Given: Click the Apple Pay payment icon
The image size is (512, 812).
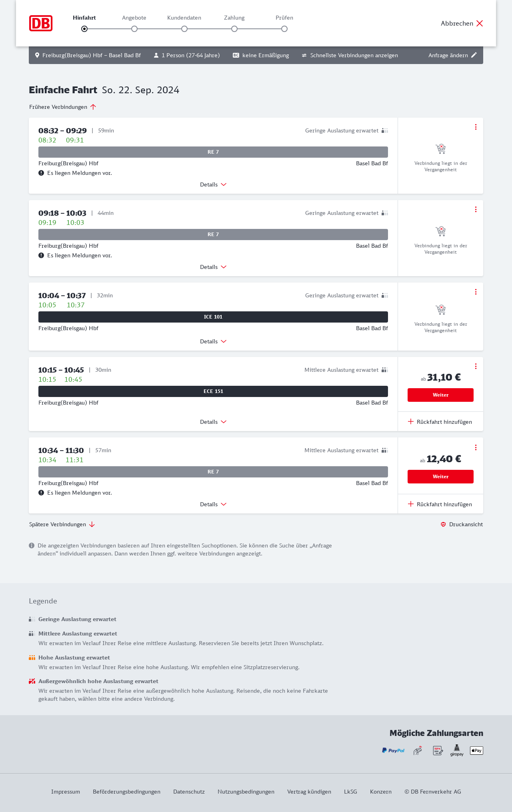Looking at the screenshot, I should coord(476,750).
